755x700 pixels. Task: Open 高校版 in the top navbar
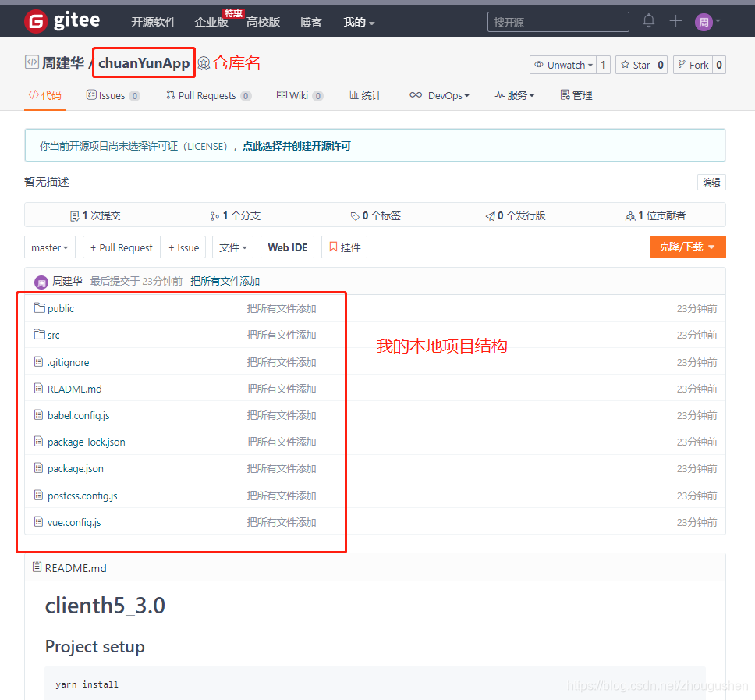tap(263, 22)
